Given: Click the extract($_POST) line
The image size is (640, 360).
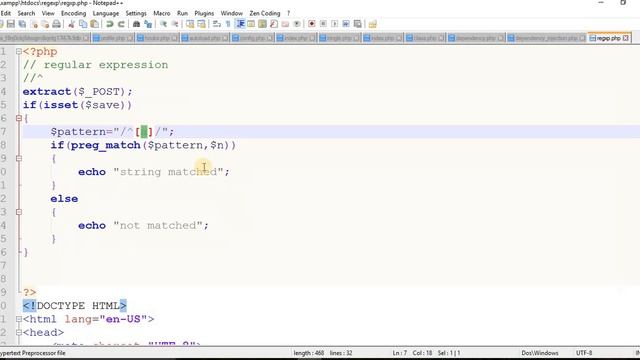Looking at the screenshot, I should click(78, 91).
